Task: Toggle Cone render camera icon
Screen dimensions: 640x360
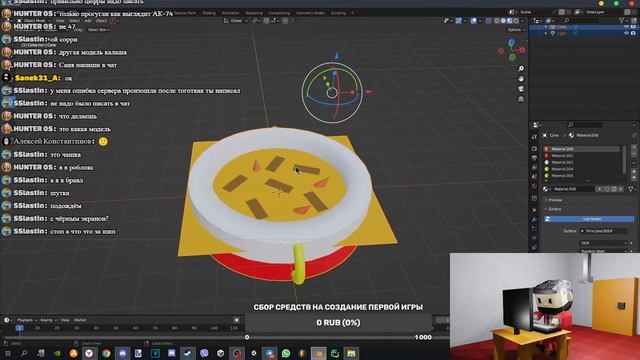Action: pos(633,27)
